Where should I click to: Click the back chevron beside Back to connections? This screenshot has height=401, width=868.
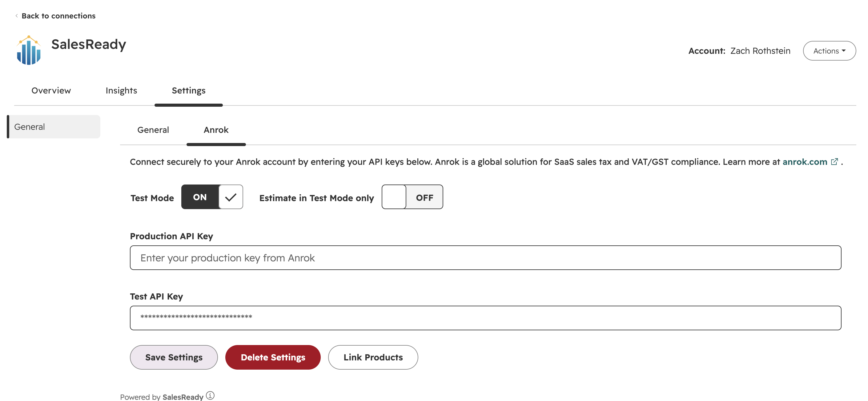tap(17, 16)
